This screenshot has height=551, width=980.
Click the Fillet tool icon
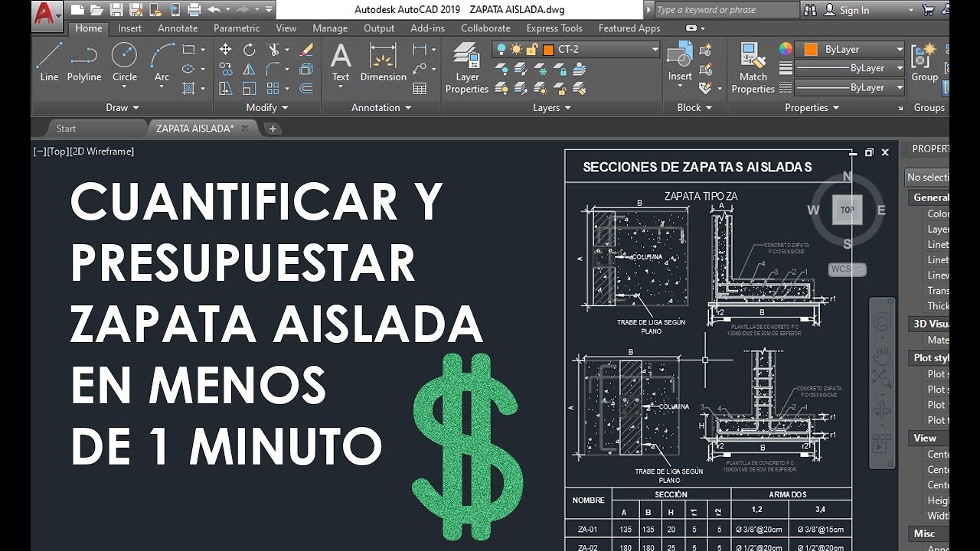(273, 69)
